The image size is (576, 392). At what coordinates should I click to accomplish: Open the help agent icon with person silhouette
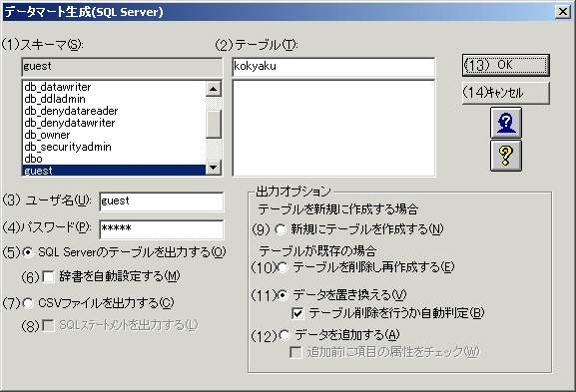(x=506, y=123)
